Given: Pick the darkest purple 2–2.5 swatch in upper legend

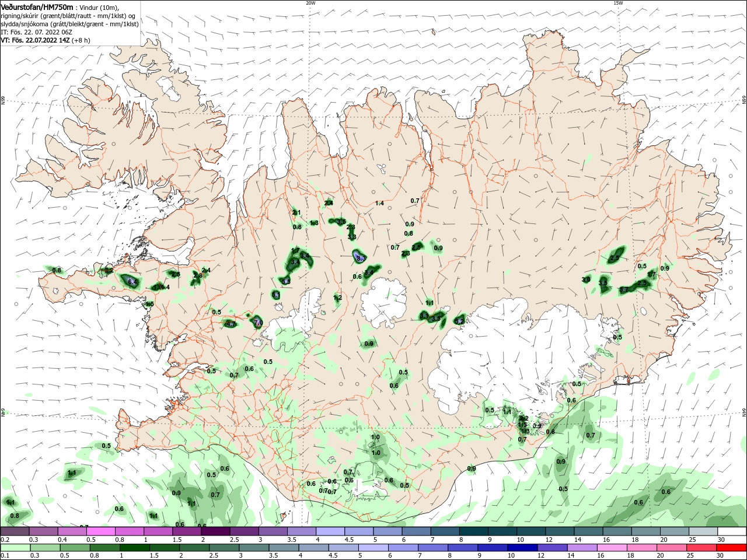Looking at the screenshot, I should (x=215, y=531).
